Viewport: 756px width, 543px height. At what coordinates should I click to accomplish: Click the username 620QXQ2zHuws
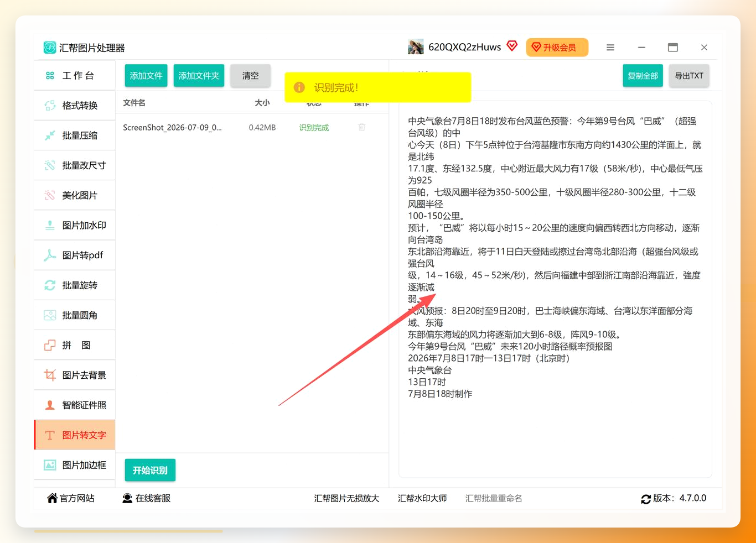pos(465,47)
